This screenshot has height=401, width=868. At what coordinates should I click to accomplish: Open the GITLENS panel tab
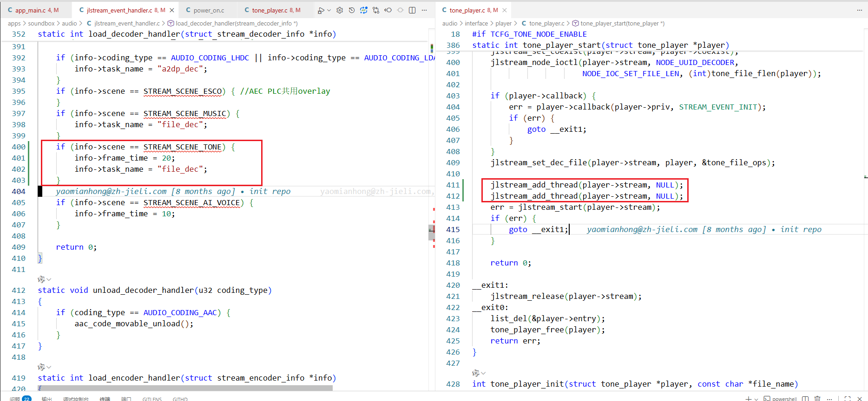152,399
